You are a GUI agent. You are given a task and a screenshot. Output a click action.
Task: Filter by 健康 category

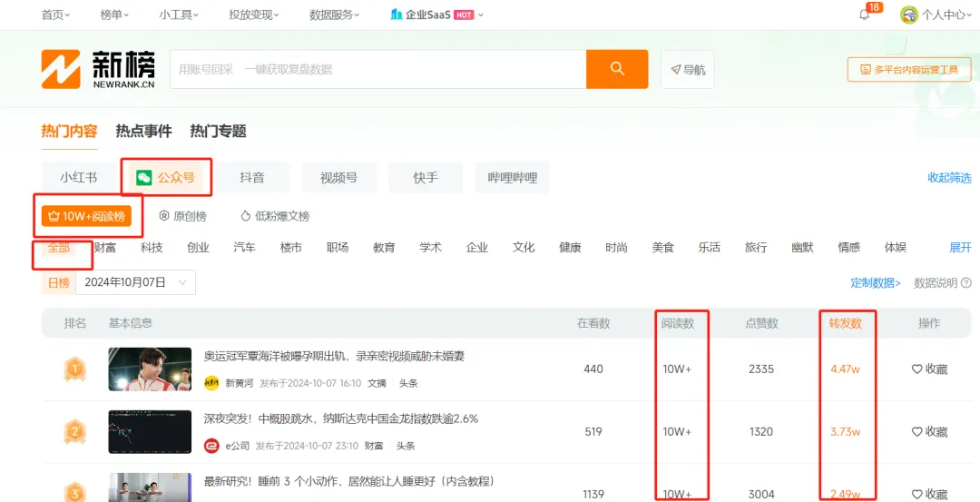pyautogui.click(x=570, y=248)
